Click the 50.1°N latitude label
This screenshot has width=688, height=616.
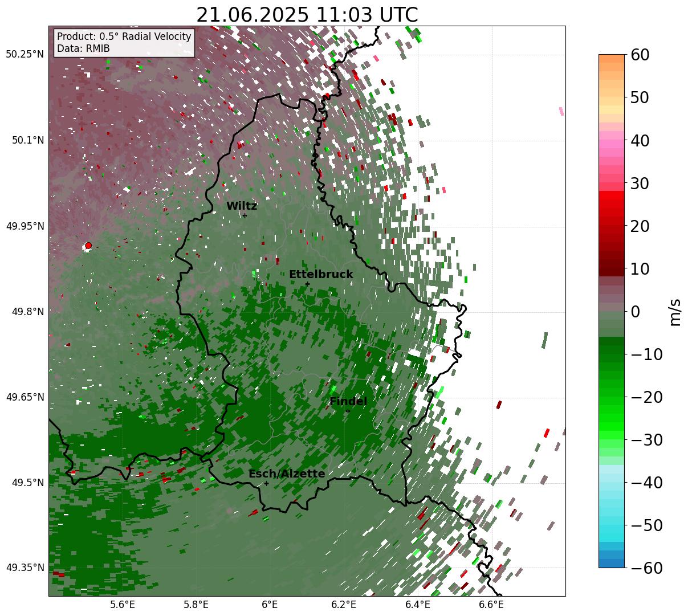point(27,140)
